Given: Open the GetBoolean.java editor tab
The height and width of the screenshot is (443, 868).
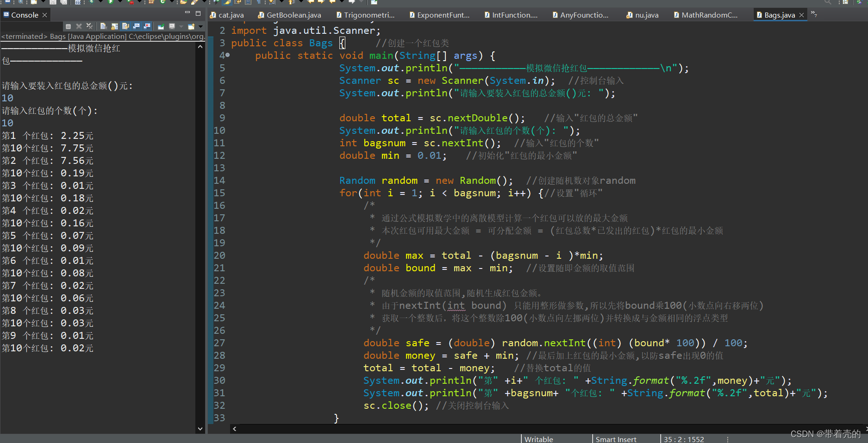Looking at the screenshot, I should coord(289,15).
